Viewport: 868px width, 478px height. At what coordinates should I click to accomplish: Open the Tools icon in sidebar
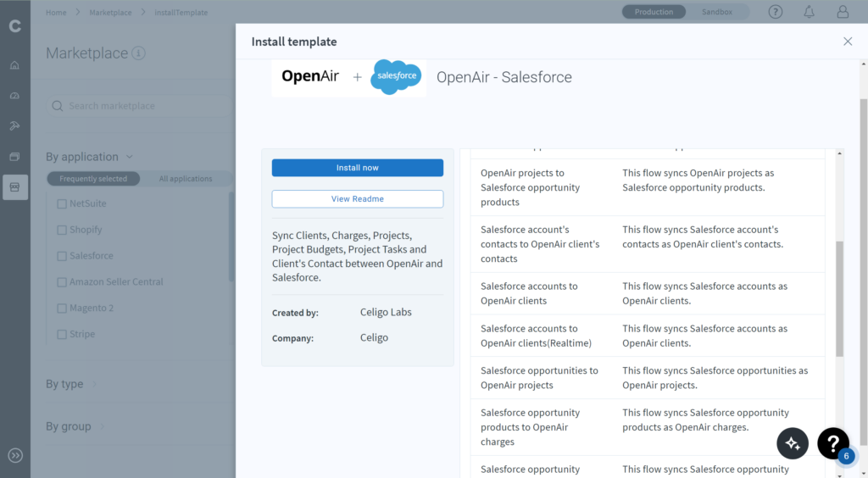pyautogui.click(x=15, y=126)
